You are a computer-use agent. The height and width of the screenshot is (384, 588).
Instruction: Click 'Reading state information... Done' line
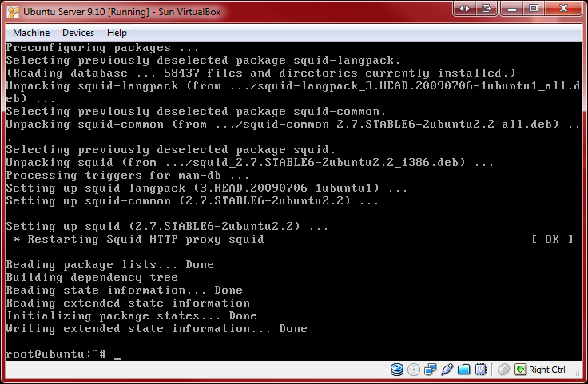[124, 291]
